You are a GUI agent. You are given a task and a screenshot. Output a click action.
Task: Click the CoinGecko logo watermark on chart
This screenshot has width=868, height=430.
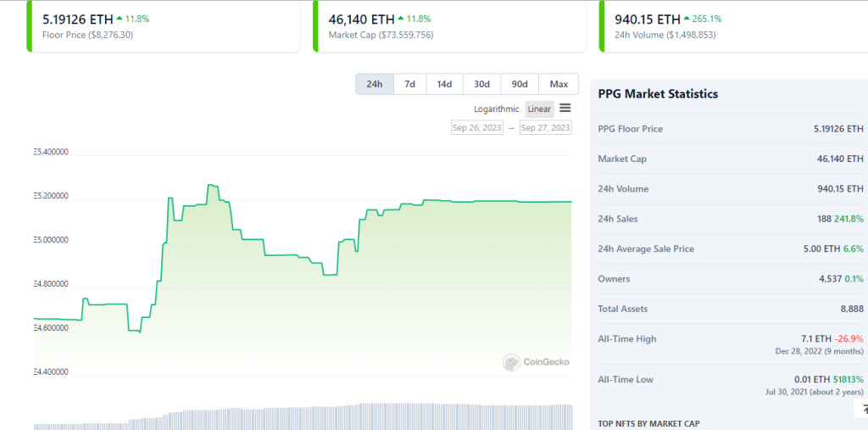(x=536, y=362)
